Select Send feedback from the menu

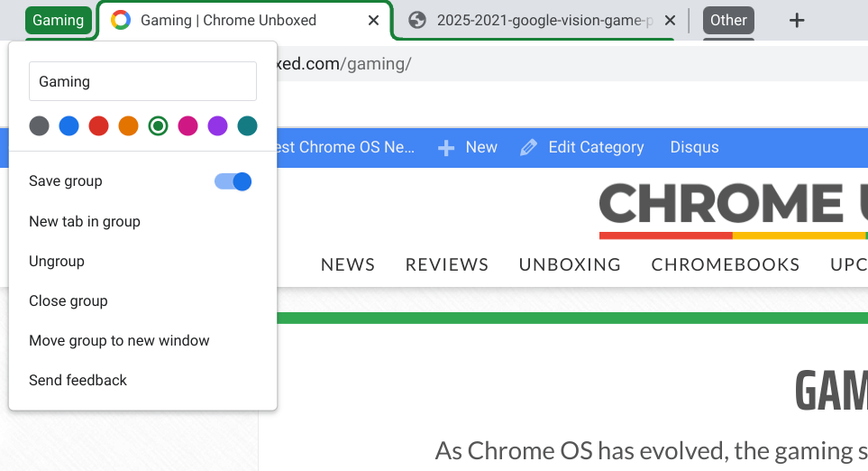point(142,380)
